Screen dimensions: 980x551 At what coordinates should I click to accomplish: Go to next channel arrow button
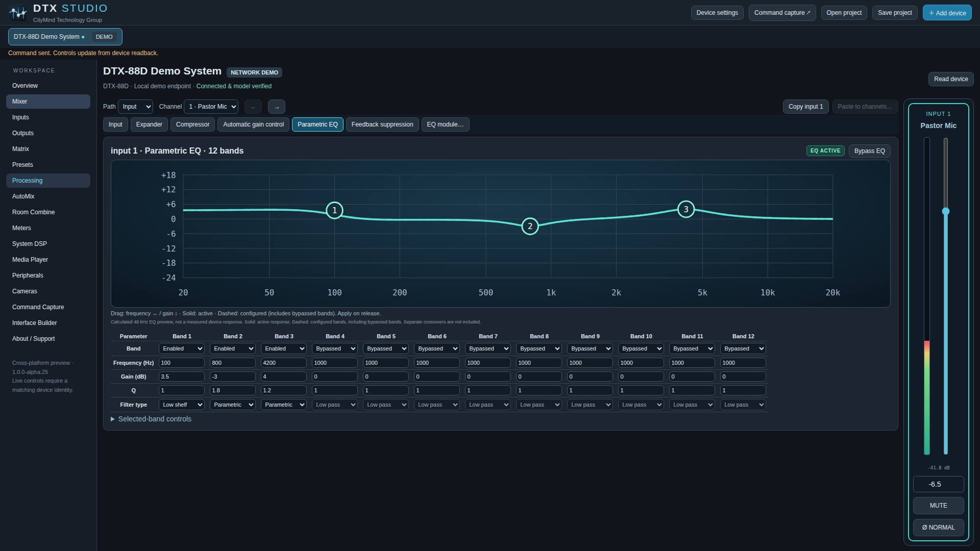(x=277, y=107)
